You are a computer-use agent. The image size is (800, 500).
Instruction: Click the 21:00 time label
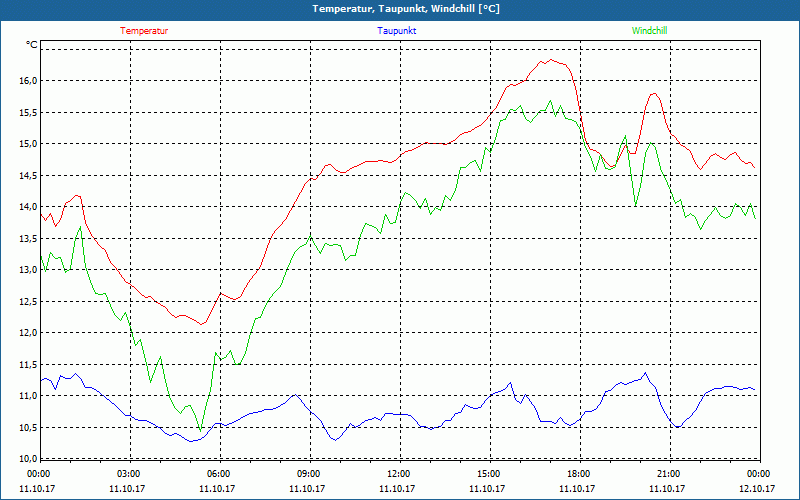click(x=668, y=474)
